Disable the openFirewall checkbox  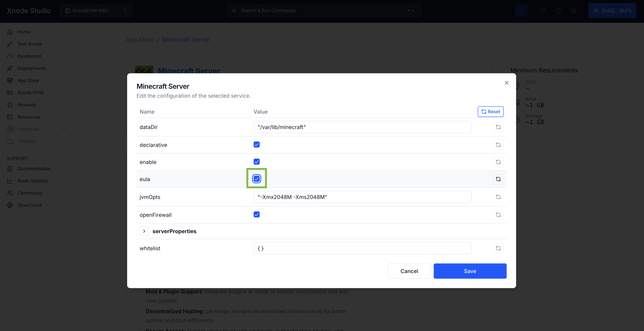(x=256, y=215)
